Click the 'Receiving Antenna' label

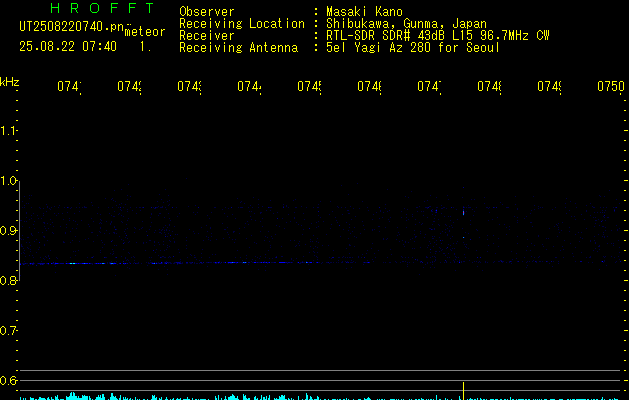click(x=238, y=48)
